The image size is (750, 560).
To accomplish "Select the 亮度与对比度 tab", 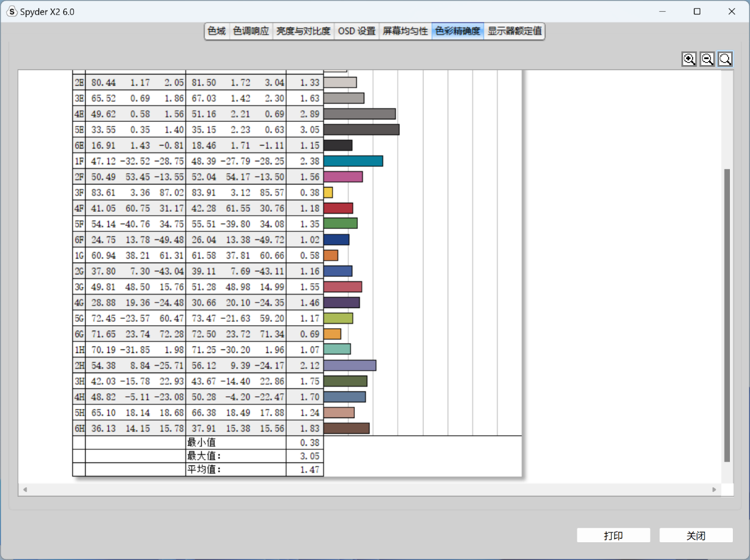I will click(x=303, y=31).
